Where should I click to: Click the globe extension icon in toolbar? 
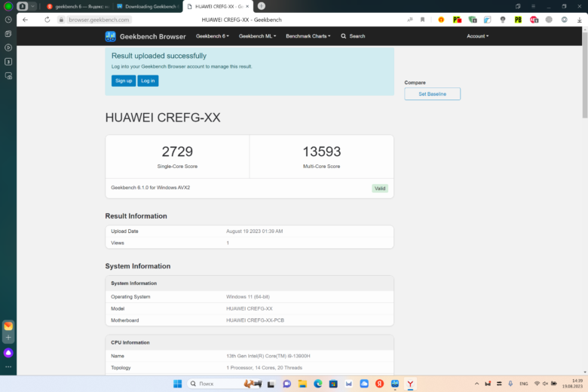click(549, 20)
